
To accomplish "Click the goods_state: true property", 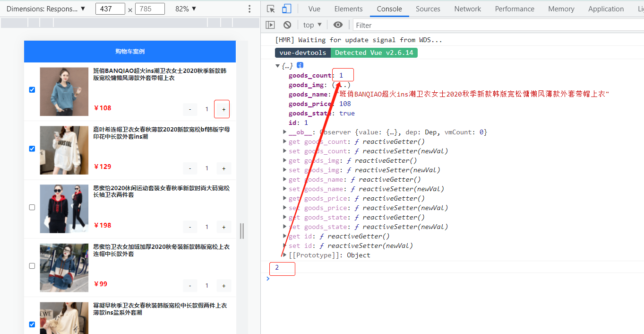I will click(x=321, y=113).
